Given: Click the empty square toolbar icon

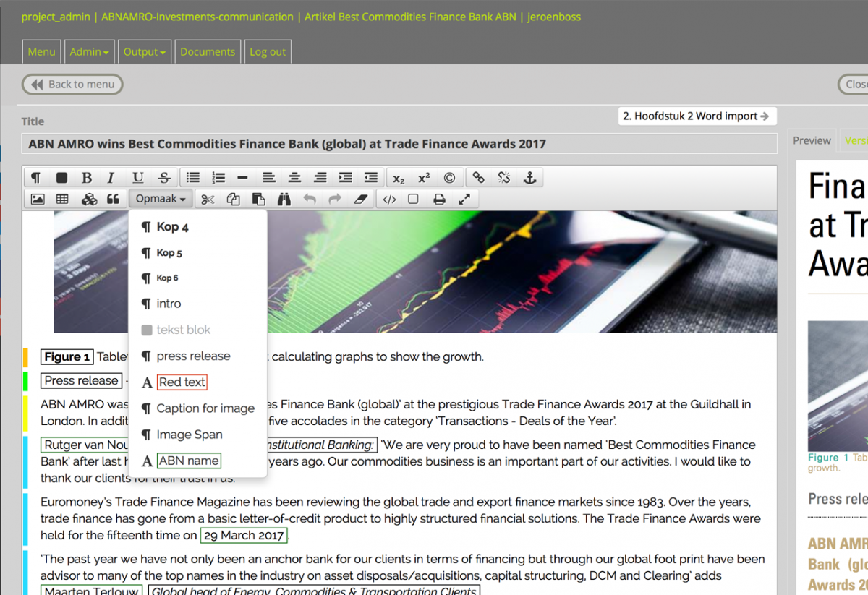Looking at the screenshot, I should (413, 200).
